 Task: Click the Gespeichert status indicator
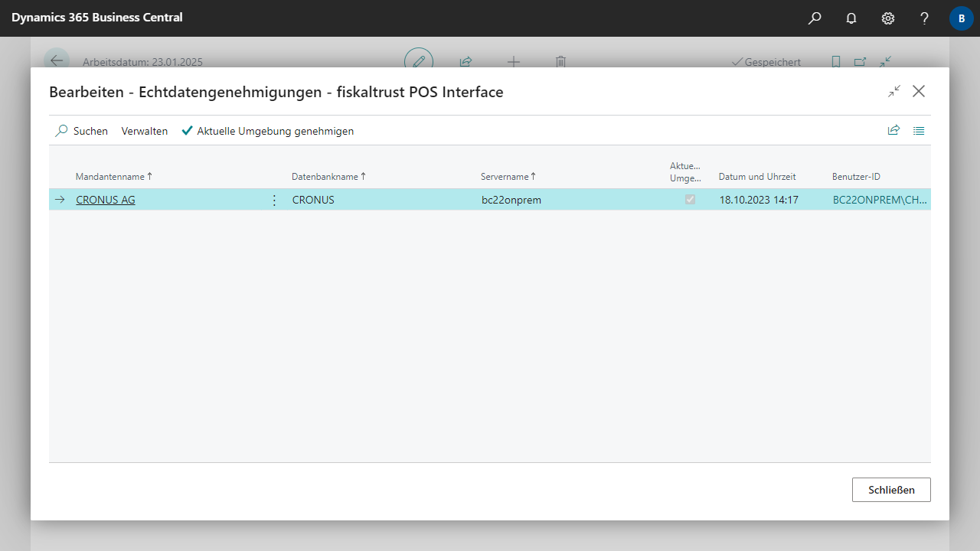pos(766,62)
